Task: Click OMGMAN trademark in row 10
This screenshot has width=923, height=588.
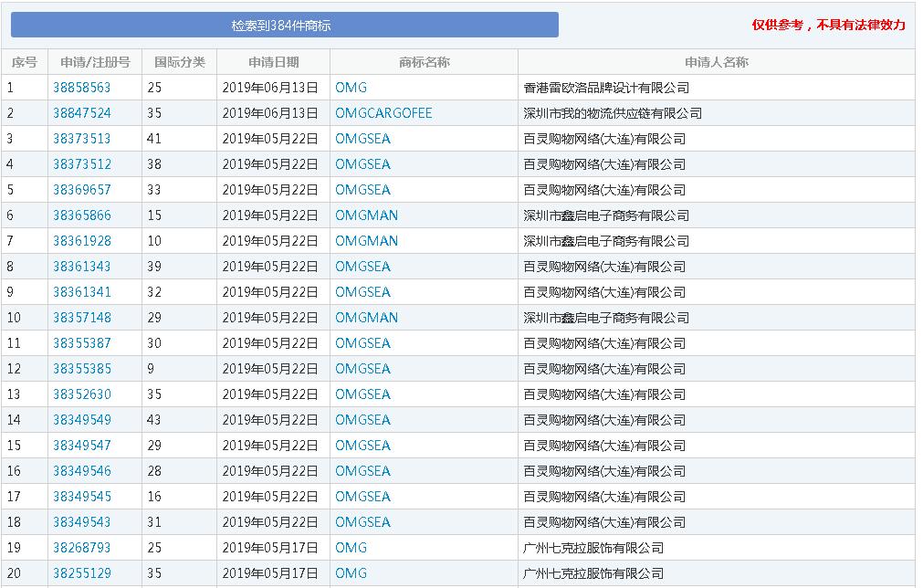Action: coord(366,318)
